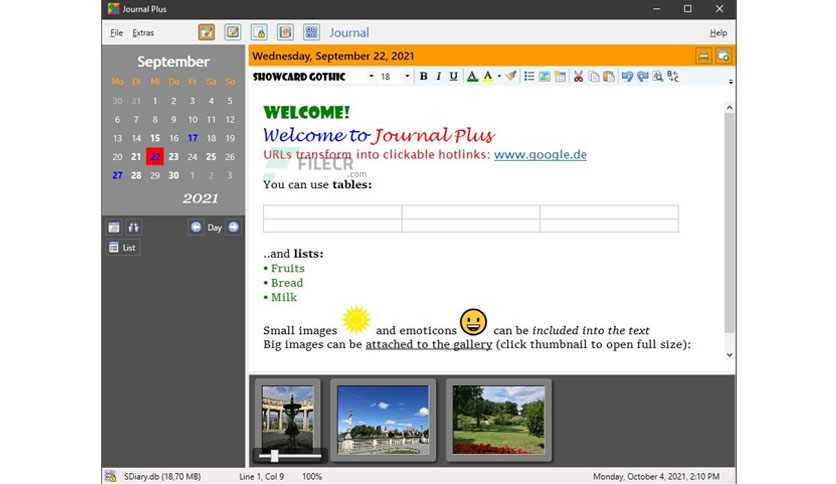Copy the selection using the copy icon
The width and height of the screenshot is (836, 484).
click(593, 76)
